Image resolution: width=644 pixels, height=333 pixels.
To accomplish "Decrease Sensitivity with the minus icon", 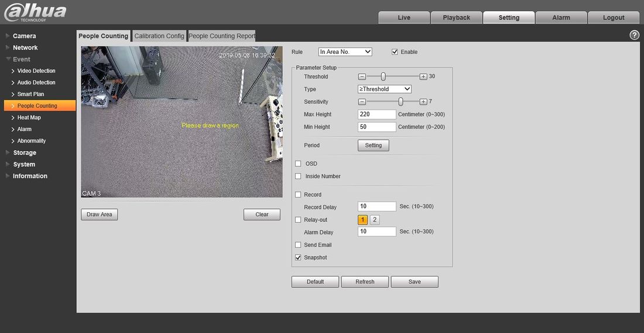I will 362,102.
